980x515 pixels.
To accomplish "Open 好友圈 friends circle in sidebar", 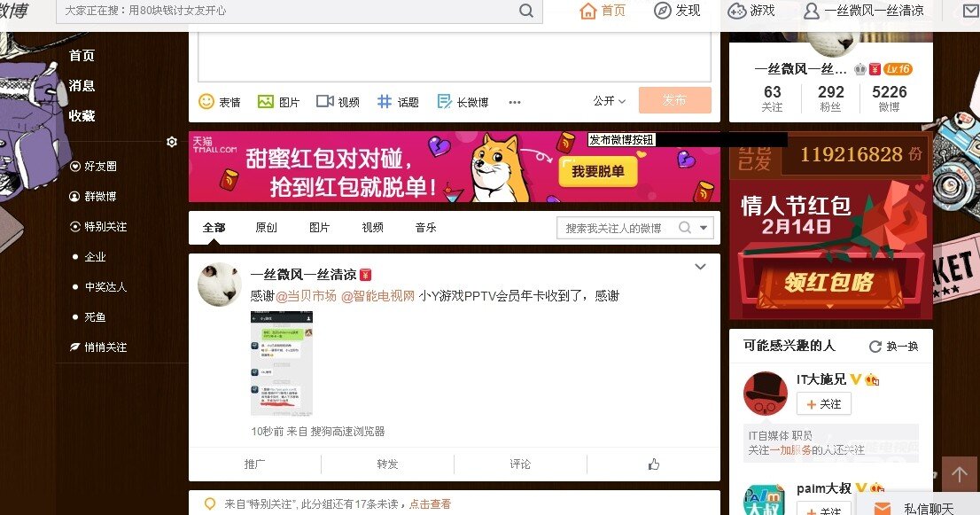I will [93, 167].
